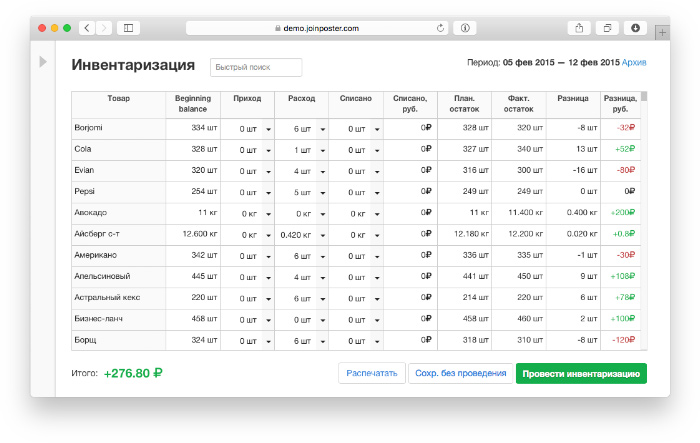This screenshot has width=700, height=443.
Task: Open Расход unit dropdown for Cola row
Action: point(322,149)
